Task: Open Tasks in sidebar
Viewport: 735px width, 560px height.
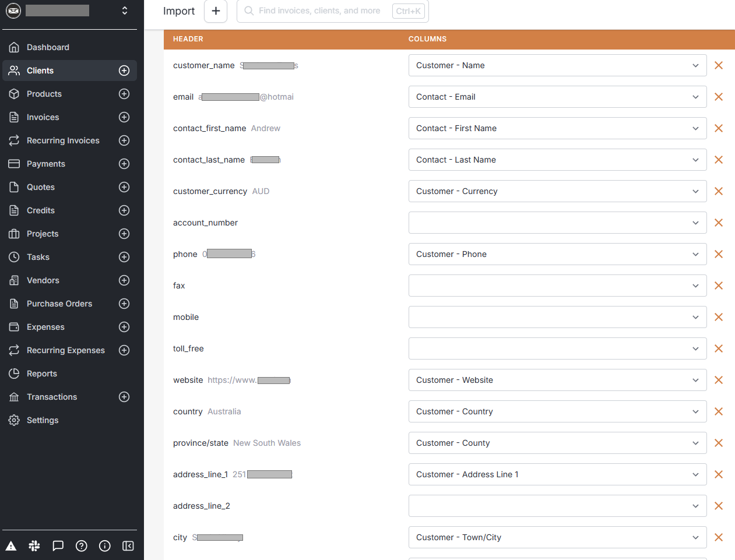Action: [x=38, y=257]
